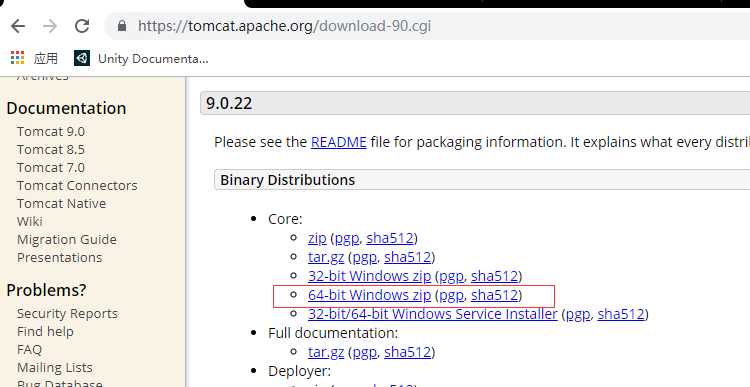Open sha512 for 64-bit Windows zip

495,295
